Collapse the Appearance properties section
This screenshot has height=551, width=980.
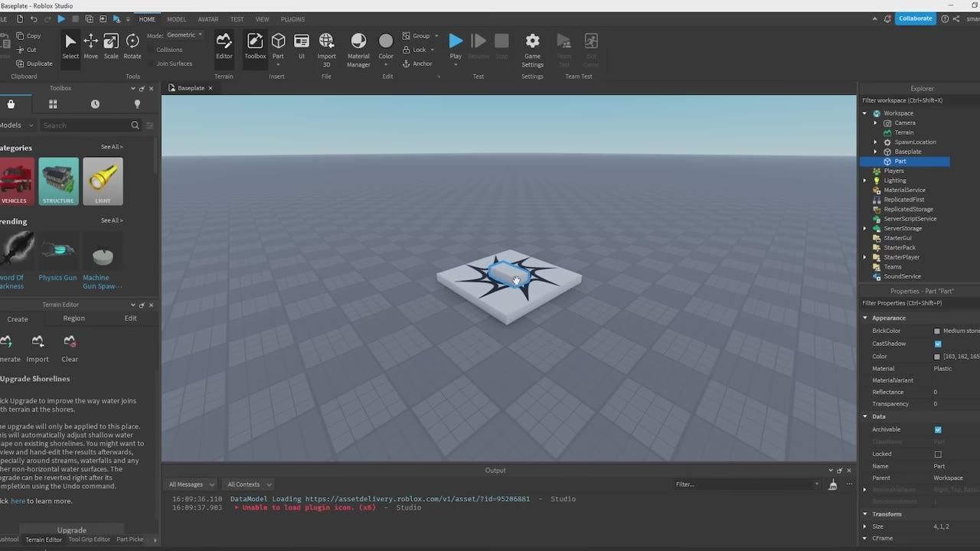pyautogui.click(x=865, y=318)
